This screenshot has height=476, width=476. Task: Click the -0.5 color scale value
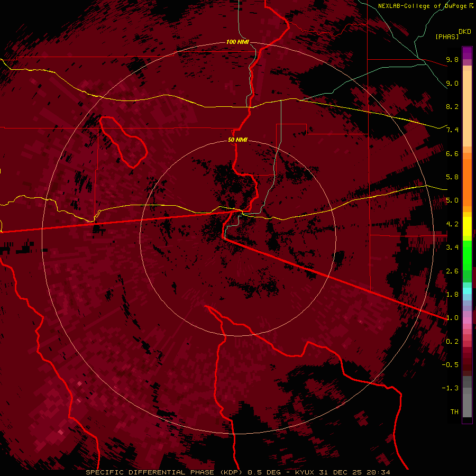(450, 365)
